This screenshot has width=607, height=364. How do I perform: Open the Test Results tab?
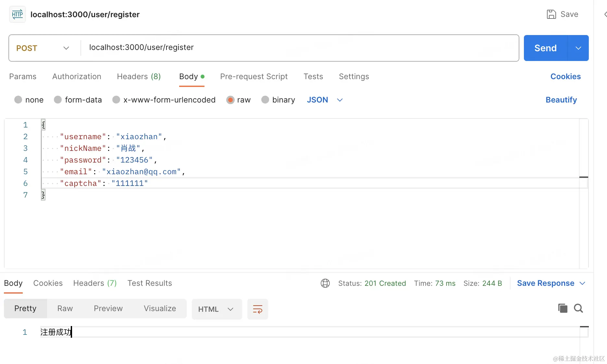[x=150, y=283]
